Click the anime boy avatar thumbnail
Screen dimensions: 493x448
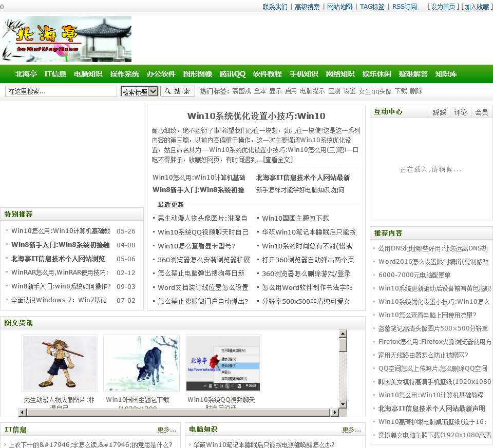pyautogui.click(x=60, y=363)
